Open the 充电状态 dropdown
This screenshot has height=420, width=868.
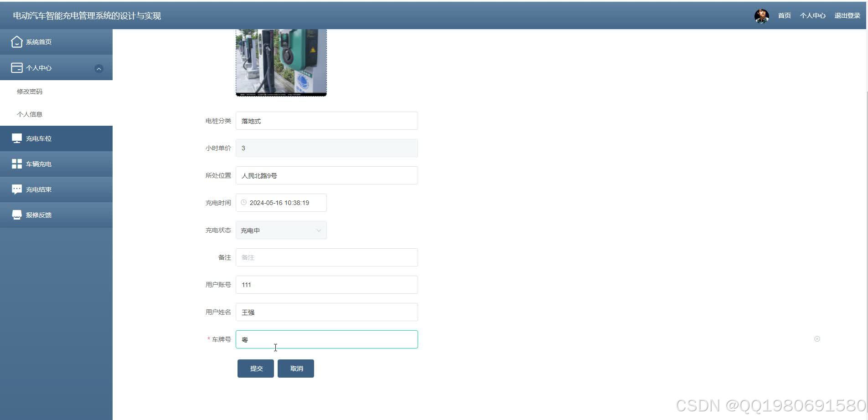281,230
